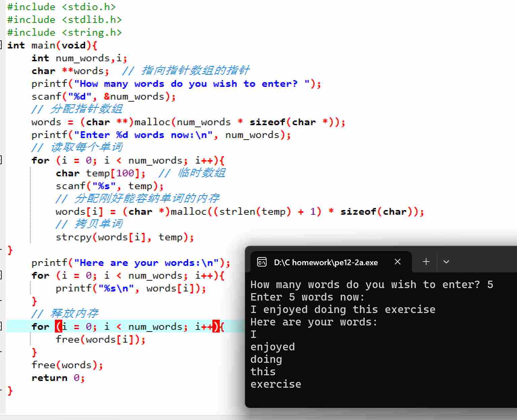Click the terminal icon on the pe12-2a.exe tab

[x=262, y=262]
